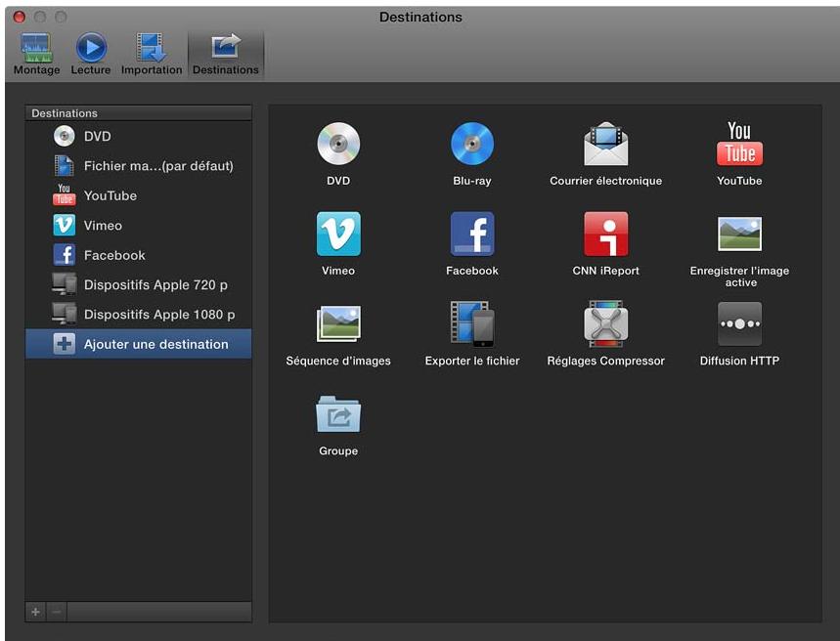Click the 'Blu-ray' label text
This screenshot has height=641, width=840.
pos(472,181)
